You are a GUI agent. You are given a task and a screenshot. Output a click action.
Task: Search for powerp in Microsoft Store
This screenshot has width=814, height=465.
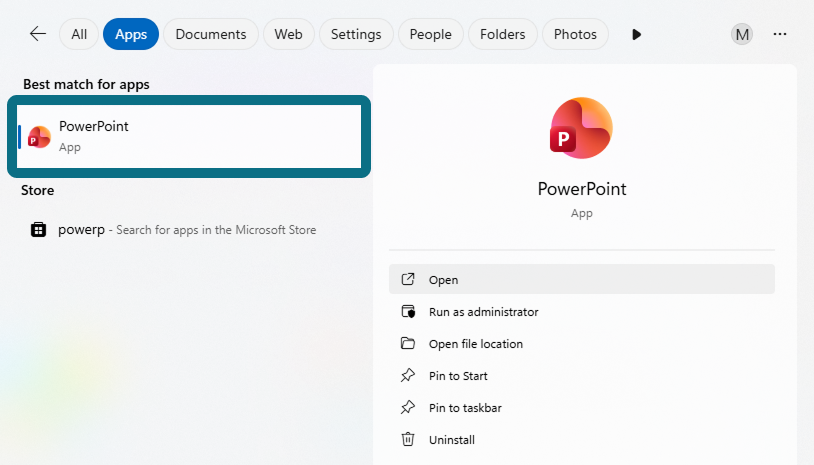coord(189,229)
